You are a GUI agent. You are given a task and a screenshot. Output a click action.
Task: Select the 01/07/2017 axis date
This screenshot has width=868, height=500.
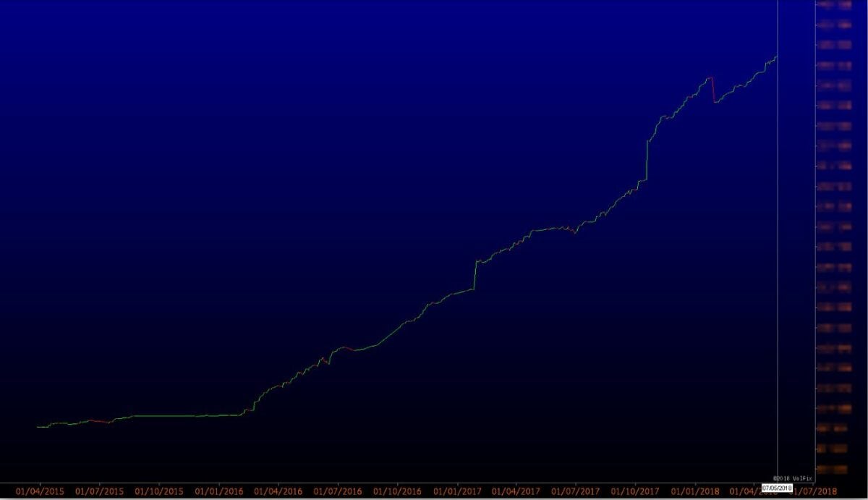576,491
